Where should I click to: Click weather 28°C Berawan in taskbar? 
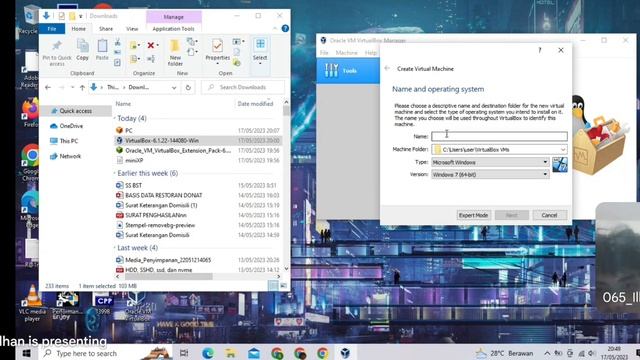[504, 353]
